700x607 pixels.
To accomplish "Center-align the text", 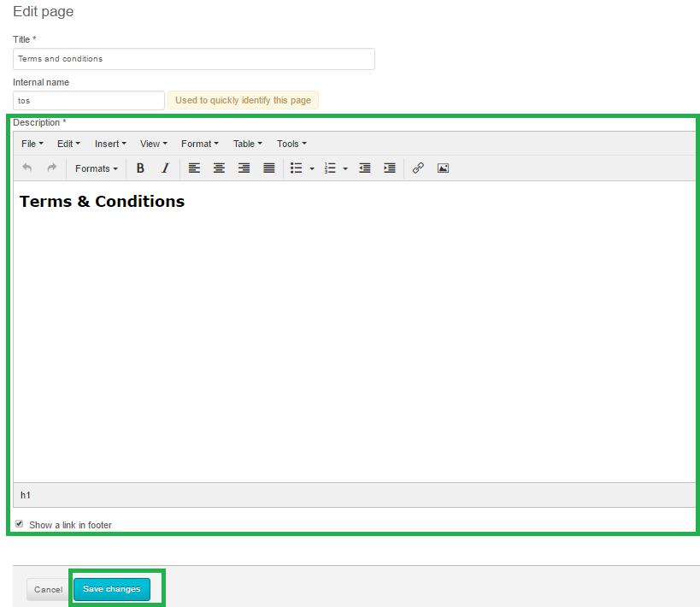I will tap(219, 168).
